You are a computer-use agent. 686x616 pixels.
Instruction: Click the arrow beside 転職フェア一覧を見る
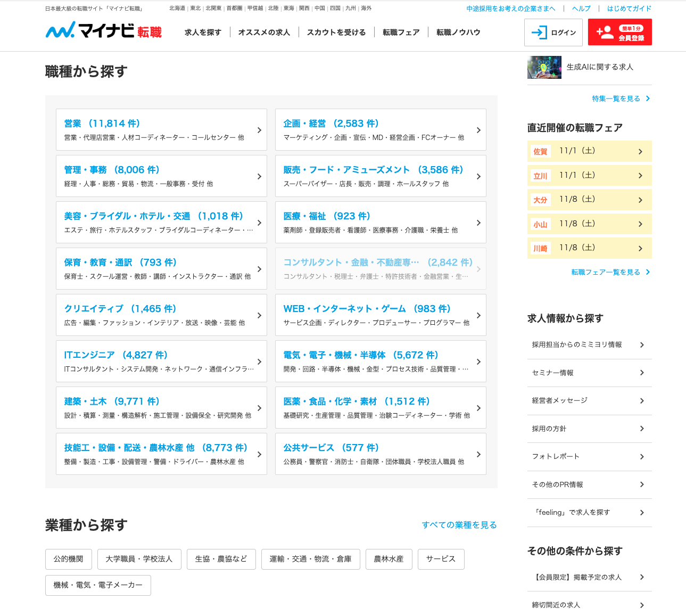tap(648, 272)
